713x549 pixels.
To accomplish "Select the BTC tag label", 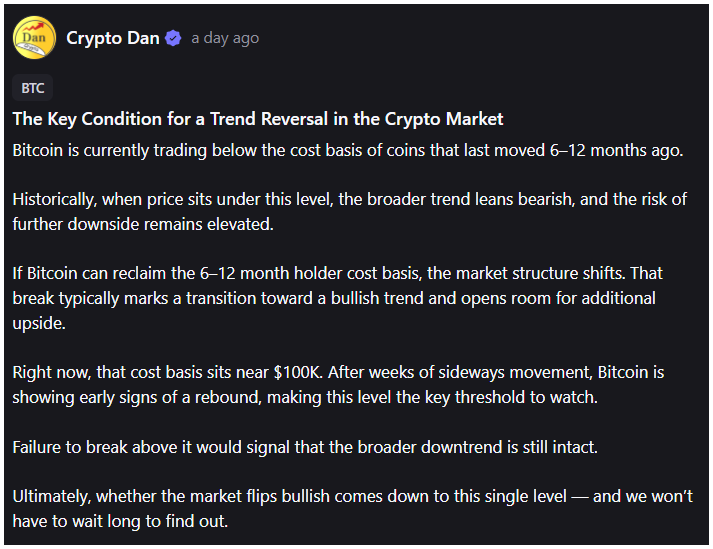I will (x=33, y=88).
